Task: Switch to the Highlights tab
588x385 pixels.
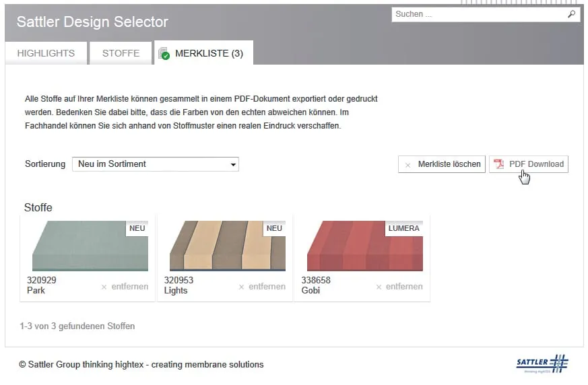Action: (x=46, y=53)
